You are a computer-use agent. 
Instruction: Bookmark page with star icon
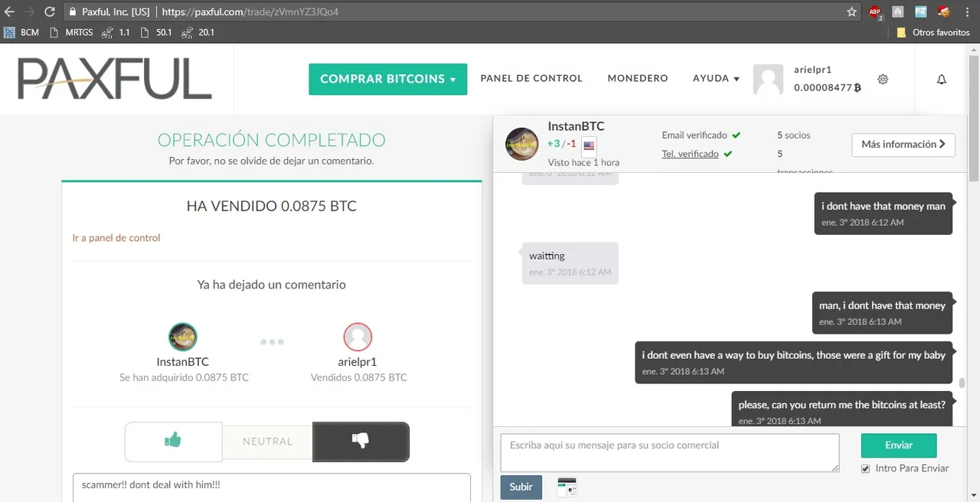pos(851,12)
